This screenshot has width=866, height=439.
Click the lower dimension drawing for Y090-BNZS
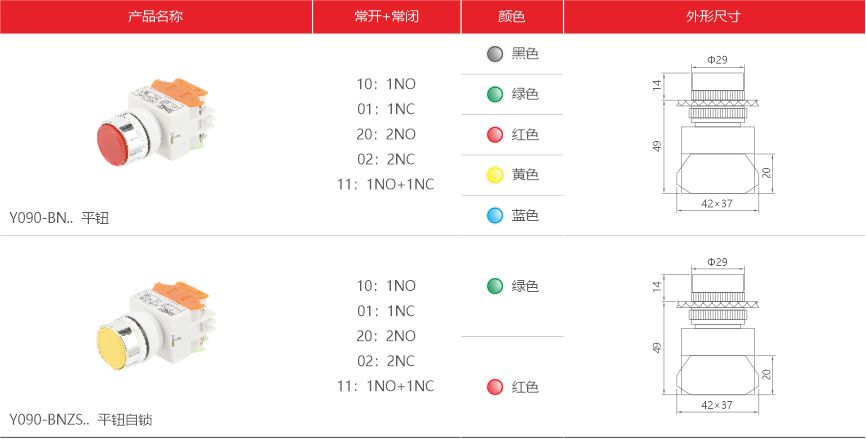[x=713, y=335]
